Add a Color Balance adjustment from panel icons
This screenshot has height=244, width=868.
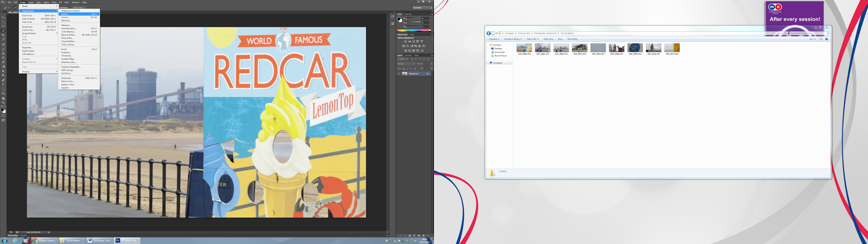(x=407, y=46)
